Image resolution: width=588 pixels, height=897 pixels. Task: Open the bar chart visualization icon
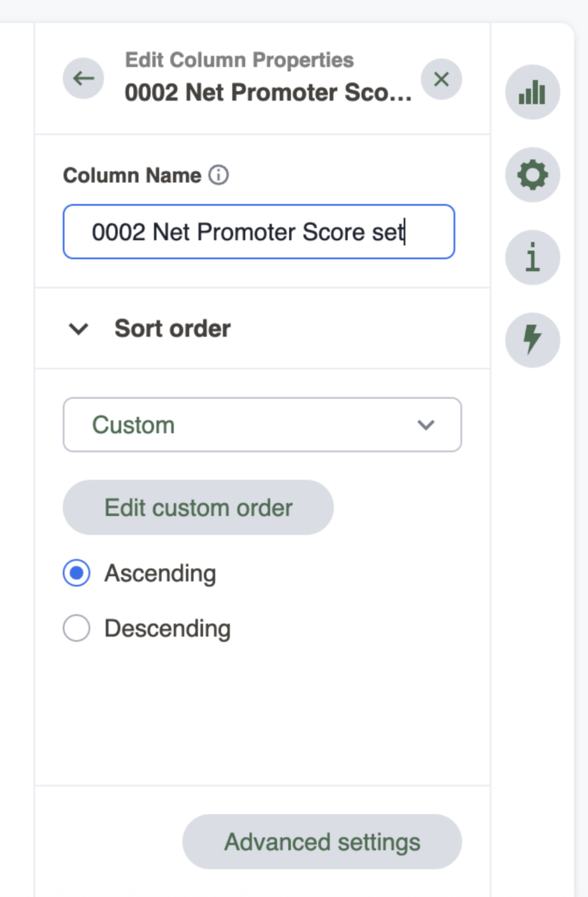coord(532,92)
